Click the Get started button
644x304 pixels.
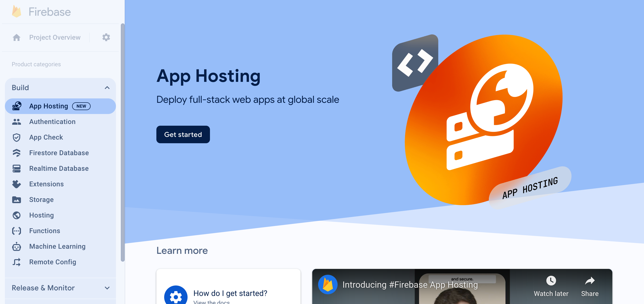click(x=183, y=134)
